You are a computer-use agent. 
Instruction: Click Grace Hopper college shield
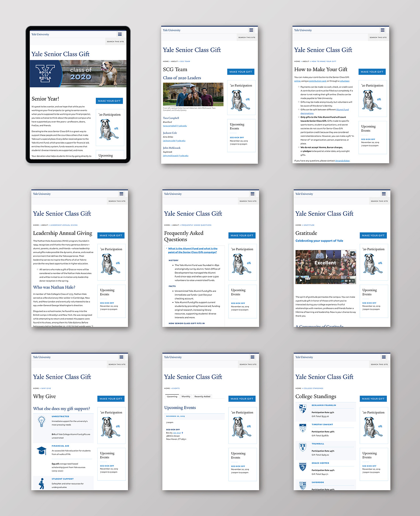click(x=303, y=467)
